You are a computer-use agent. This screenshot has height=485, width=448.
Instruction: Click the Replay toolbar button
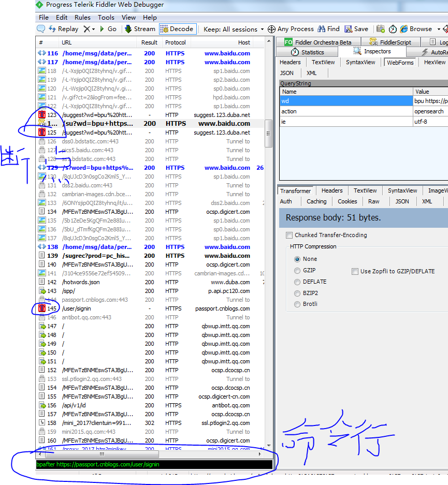(63, 29)
